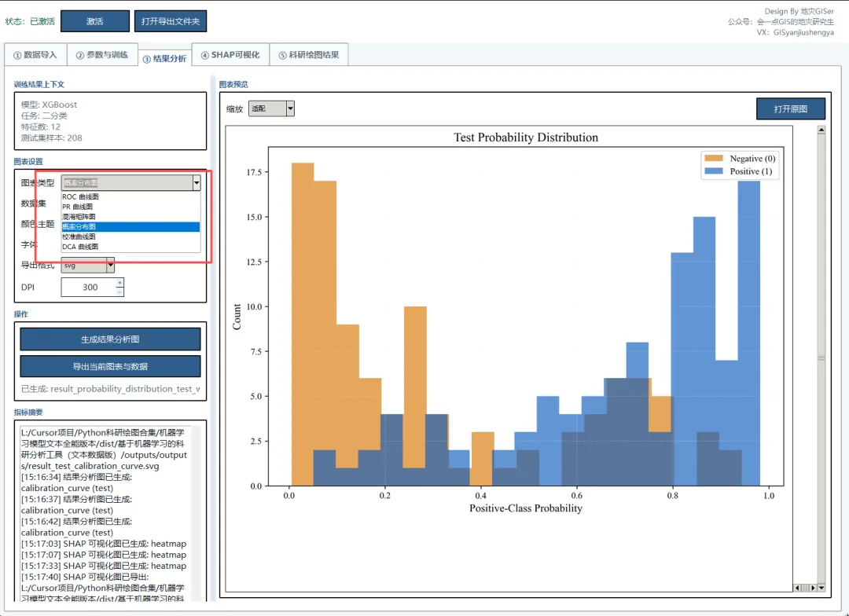Click the '[15:17:40] SHAP 可视化图已导出:' log line
Screen dimensions: 849x616
[x=84, y=577]
